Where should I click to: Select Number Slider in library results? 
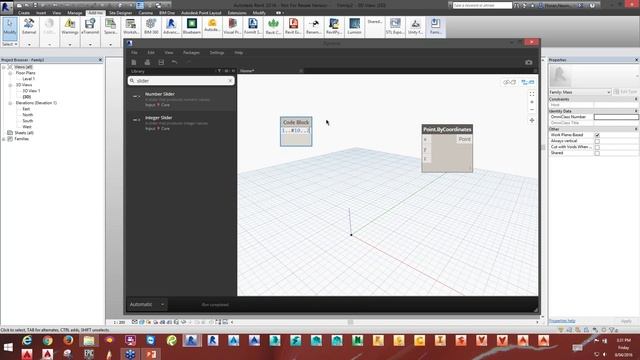[181, 99]
